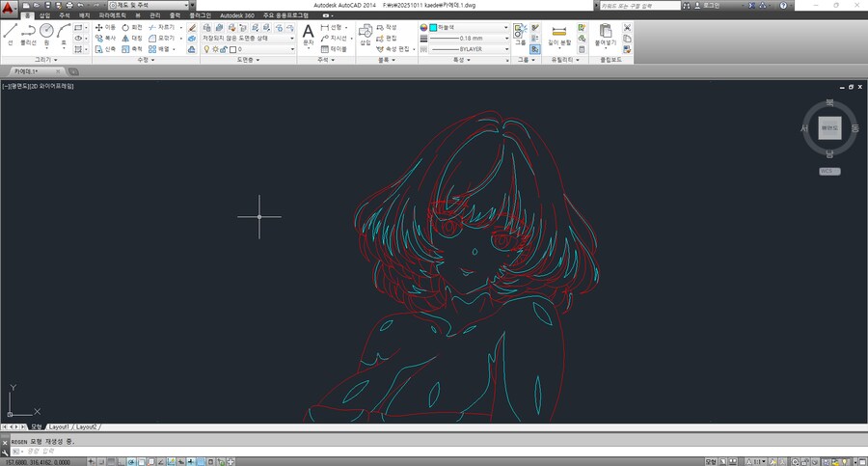
Task: Click the viewport controls [-] label
Action: pyautogui.click(x=6, y=87)
